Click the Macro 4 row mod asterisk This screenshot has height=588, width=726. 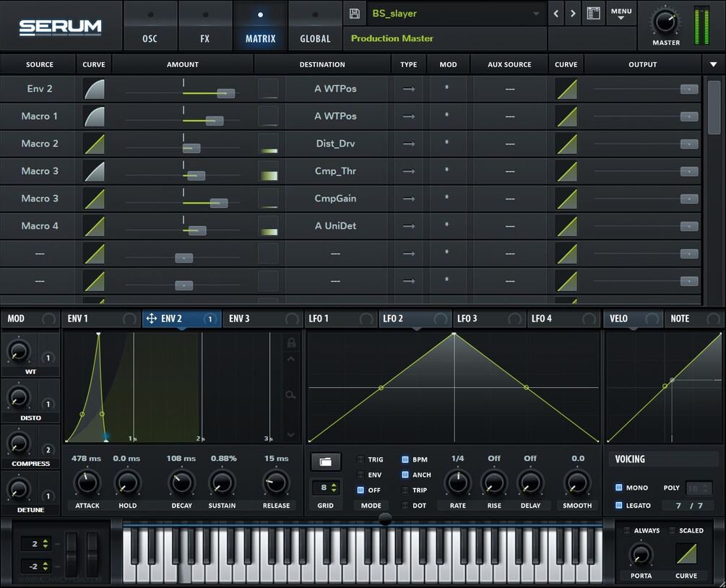pyautogui.click(x=447, y=225)
